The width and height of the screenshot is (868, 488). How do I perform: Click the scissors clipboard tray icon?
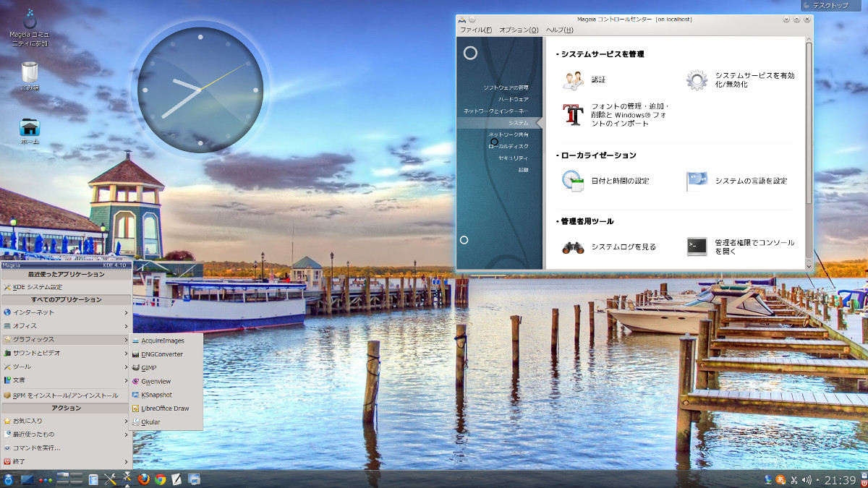pos(793,479)
